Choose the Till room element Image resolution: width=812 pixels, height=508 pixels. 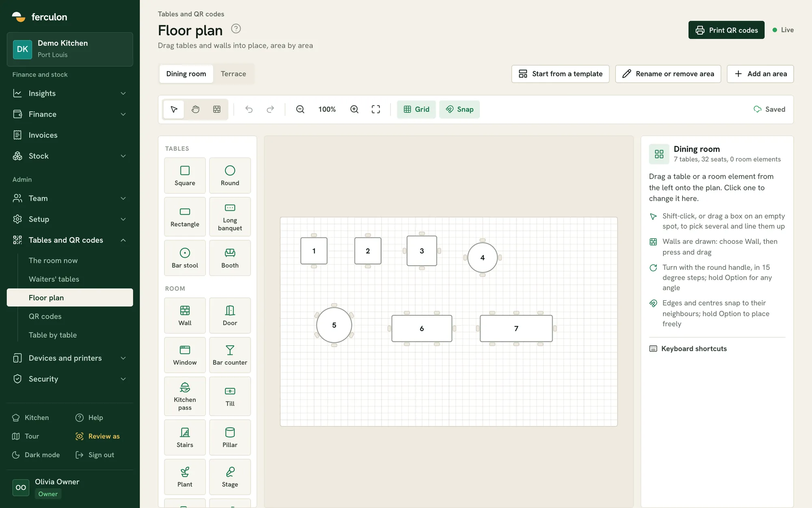230,396
